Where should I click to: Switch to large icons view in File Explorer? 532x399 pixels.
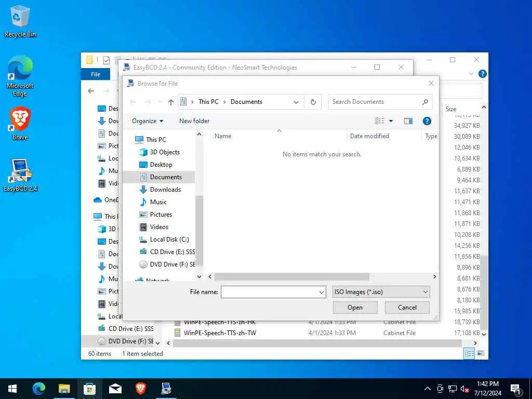point(481,353)
